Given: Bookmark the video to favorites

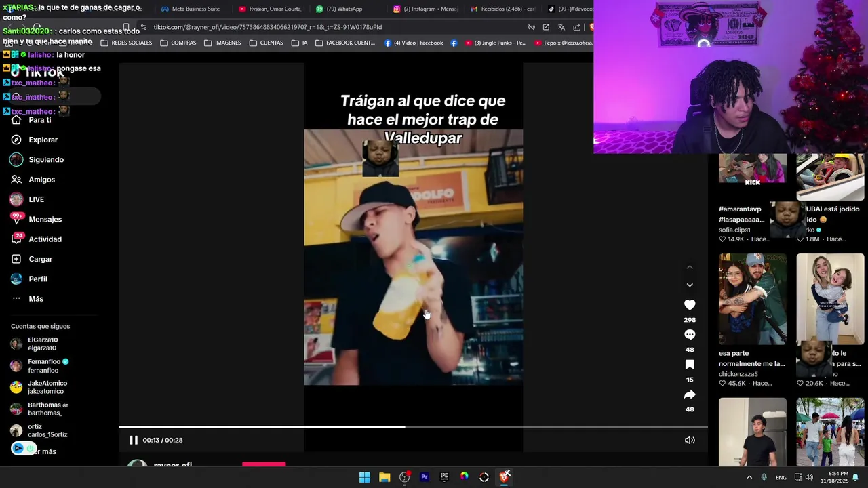Looking at the screenshot, I should tap(690, 365).
